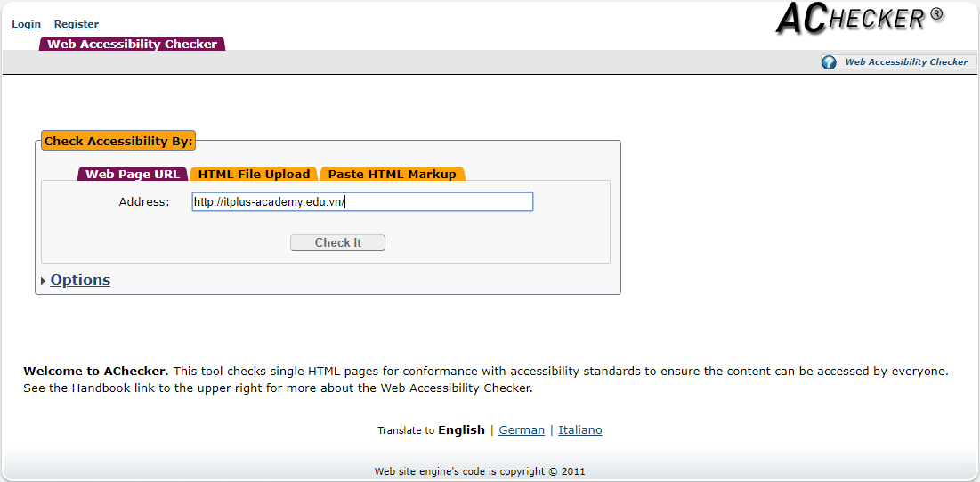The height and width of the screenshot is (482, 980).
Task: Click the bold Welcome to AChecker text
Action: (x=94, y=371)
